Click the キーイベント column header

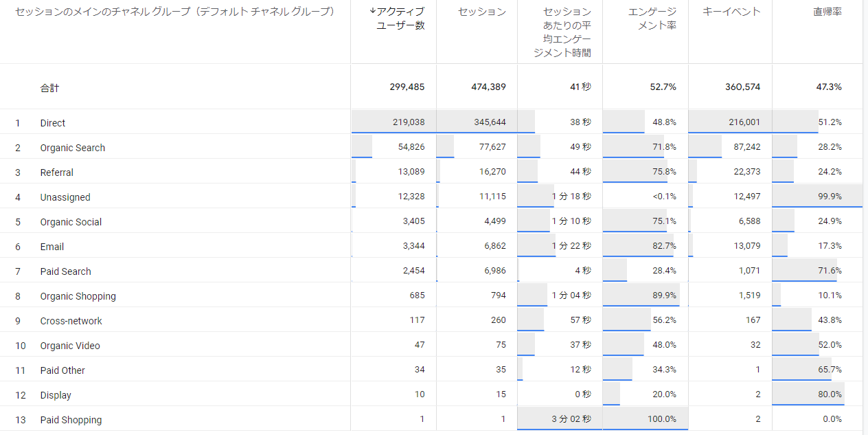[x=731, y=12]
